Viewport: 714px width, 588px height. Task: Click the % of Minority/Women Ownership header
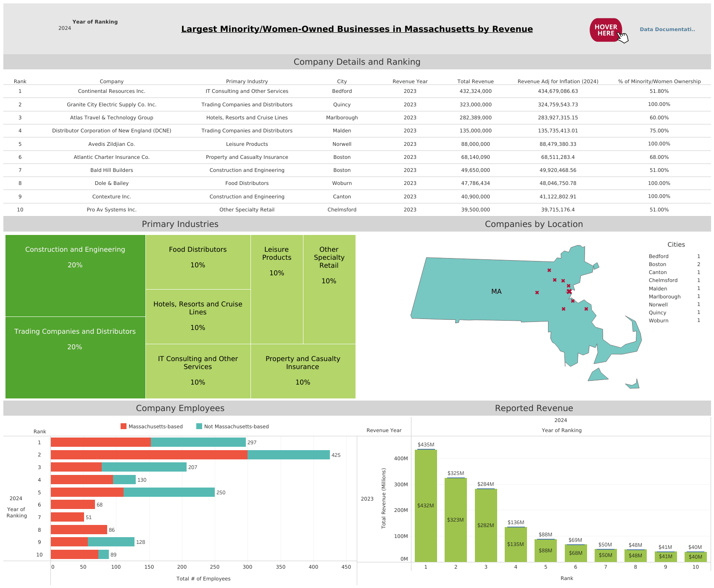659,82
